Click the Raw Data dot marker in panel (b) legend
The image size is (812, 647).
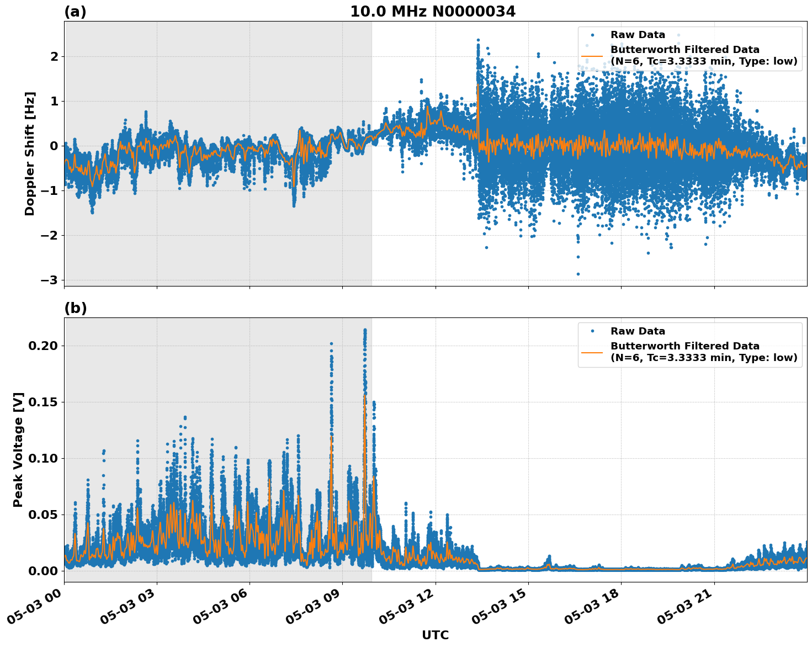593,330
